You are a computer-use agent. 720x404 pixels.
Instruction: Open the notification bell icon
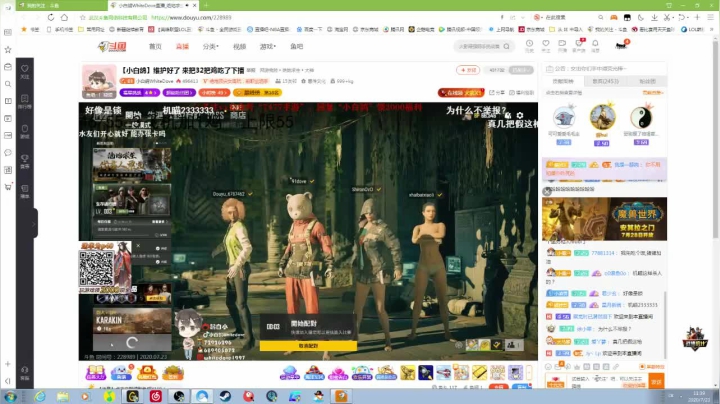click(x=595, y=45)
